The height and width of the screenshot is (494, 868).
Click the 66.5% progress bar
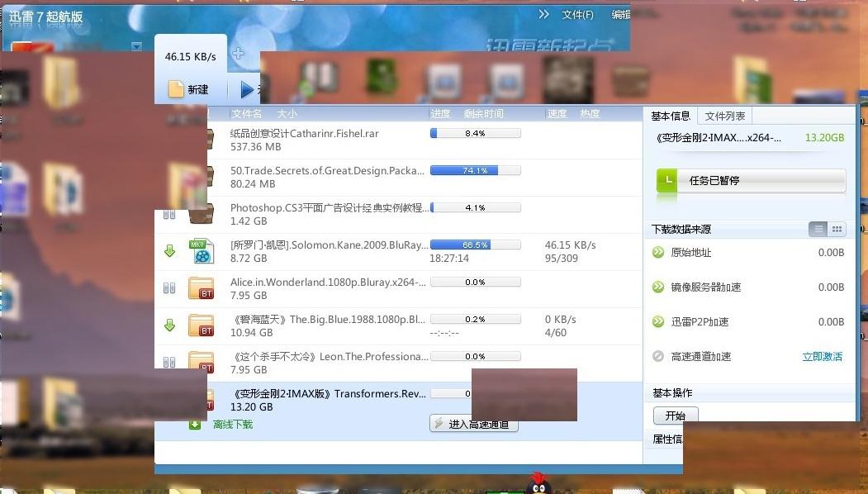point(476,245)
